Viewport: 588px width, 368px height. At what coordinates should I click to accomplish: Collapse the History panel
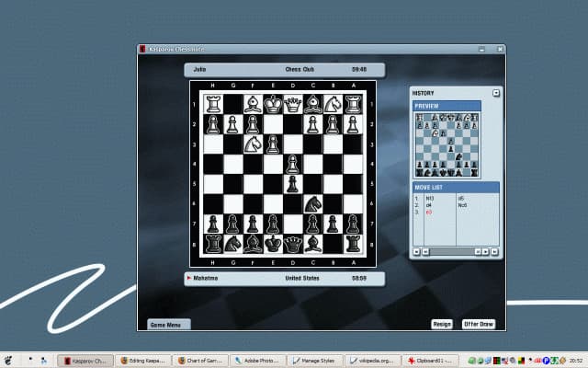pyautogui.click(x=496, y=93)
